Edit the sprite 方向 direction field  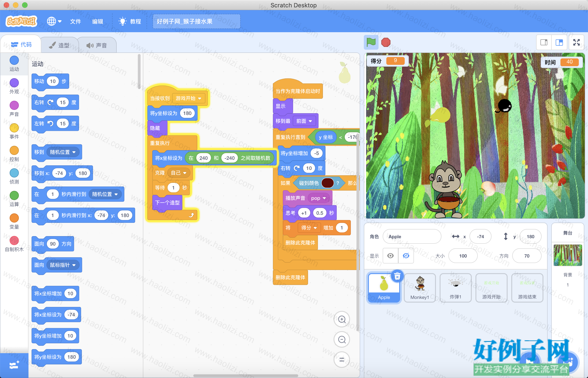click(527, 256)
